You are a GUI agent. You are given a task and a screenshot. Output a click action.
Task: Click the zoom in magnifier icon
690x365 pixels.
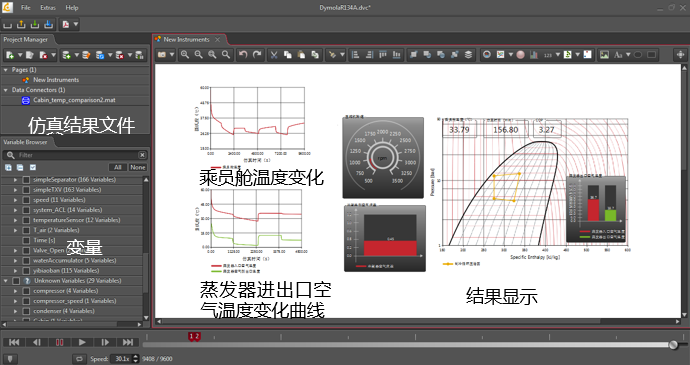[x=185, y=55]
